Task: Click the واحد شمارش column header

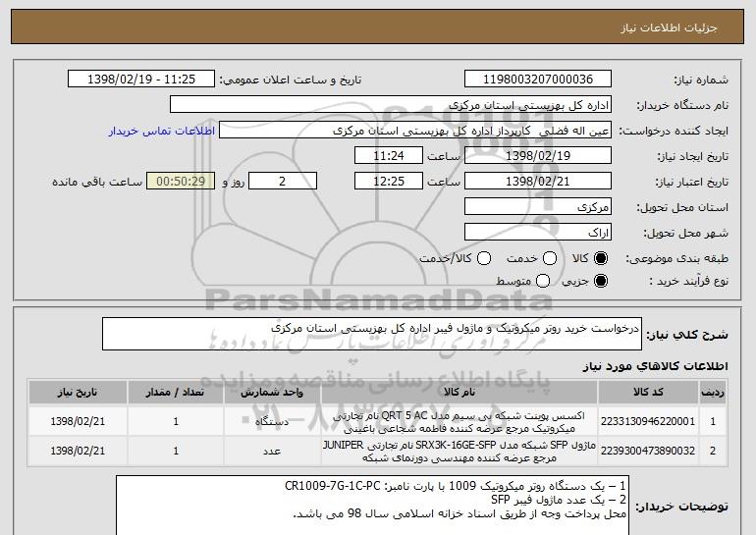Action: pos(272,393)
